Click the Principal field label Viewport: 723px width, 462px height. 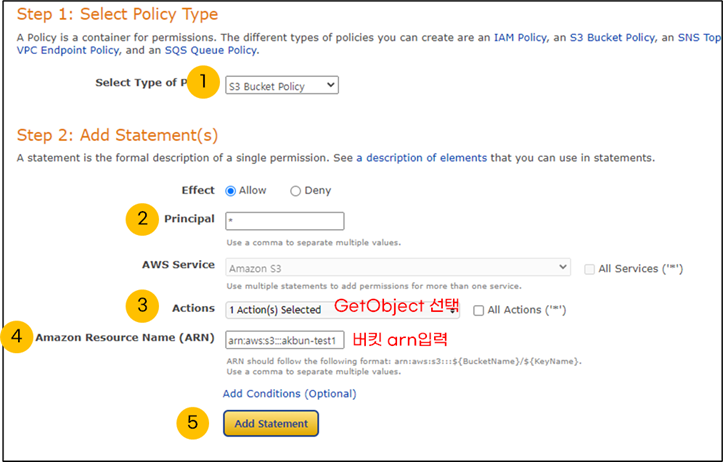pos(189,219)
